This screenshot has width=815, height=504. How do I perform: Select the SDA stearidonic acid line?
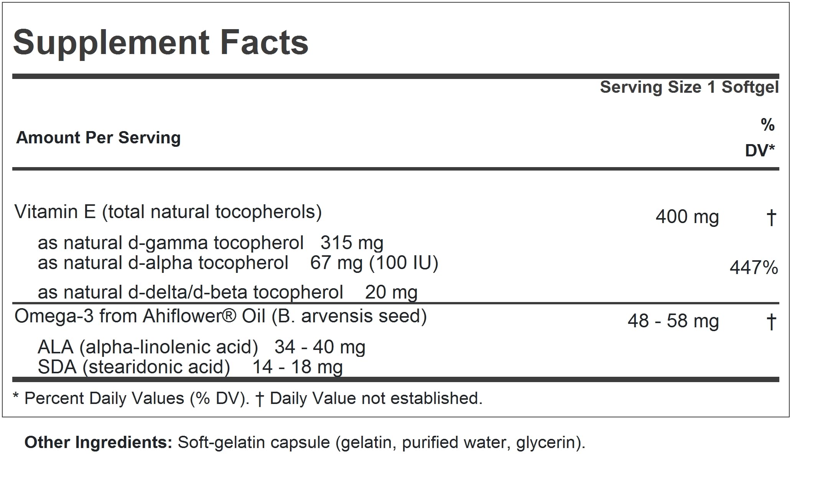190,367
